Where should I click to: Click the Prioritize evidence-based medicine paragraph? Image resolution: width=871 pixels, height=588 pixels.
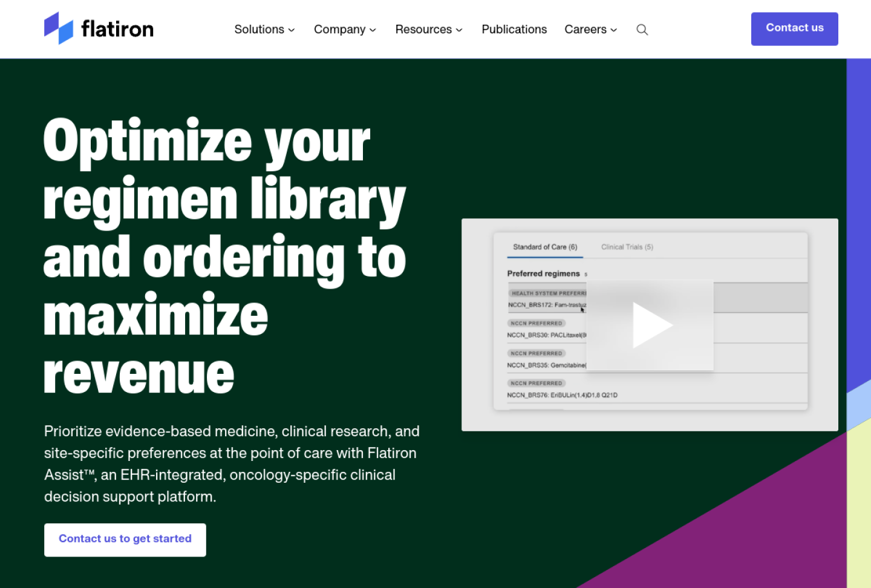pyautogui.click(x=232, y=464)
